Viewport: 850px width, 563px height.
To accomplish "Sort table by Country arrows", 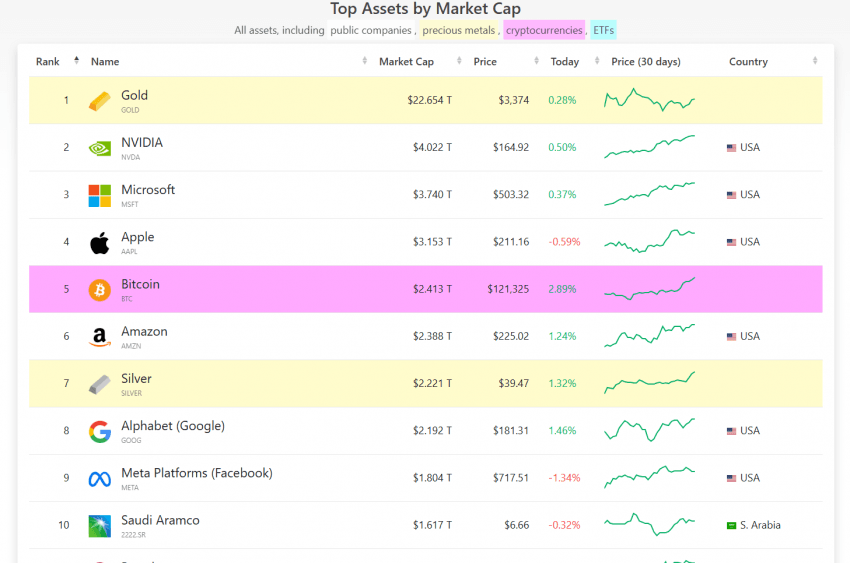I will [x=815, y=61].
